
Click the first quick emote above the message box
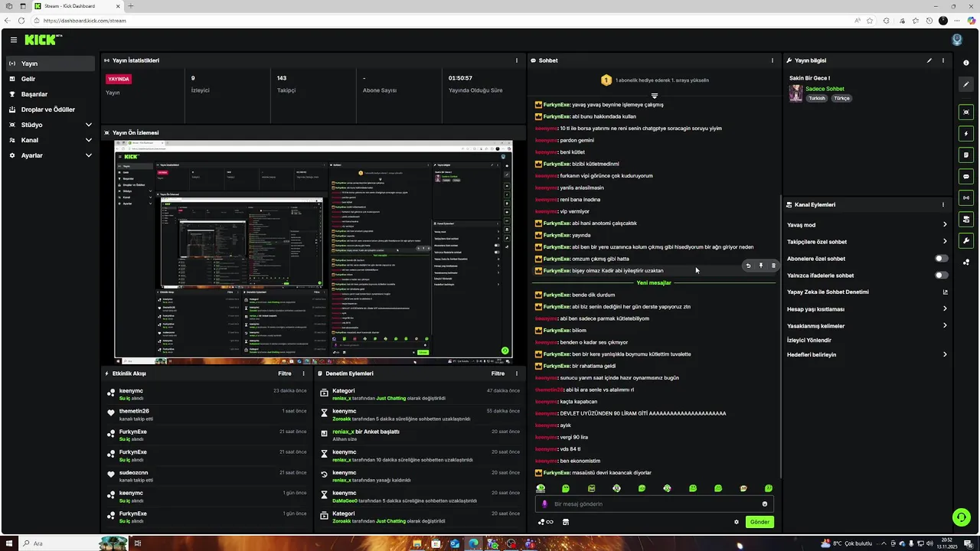[x=541, y=488]
